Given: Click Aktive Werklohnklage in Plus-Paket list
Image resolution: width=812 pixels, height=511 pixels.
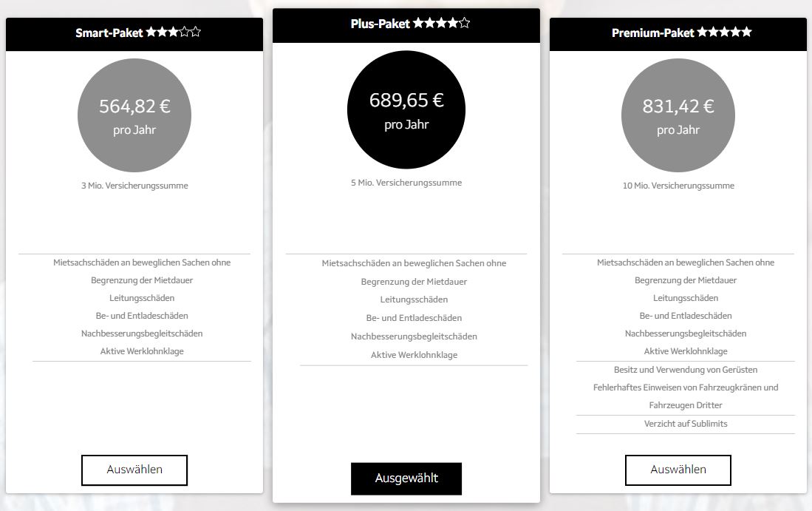Looking at the screenshot, I should (414, 355).
